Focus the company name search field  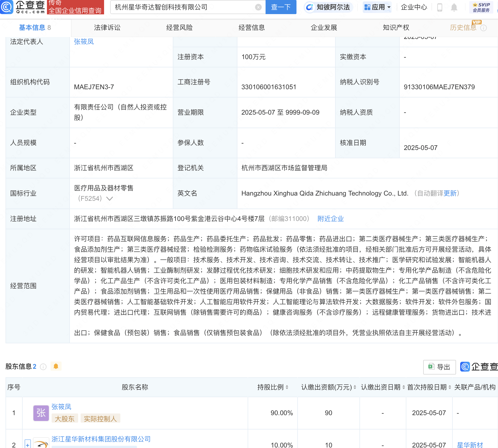184,7
